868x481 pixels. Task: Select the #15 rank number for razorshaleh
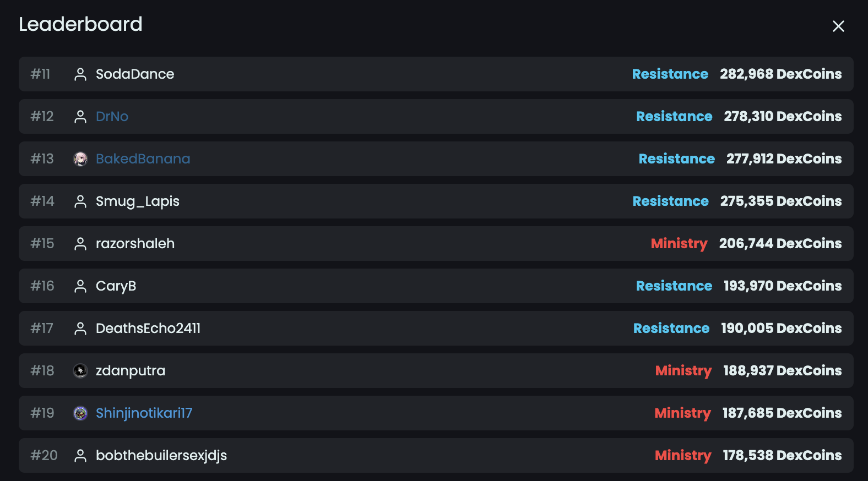(x=42, y=243)
